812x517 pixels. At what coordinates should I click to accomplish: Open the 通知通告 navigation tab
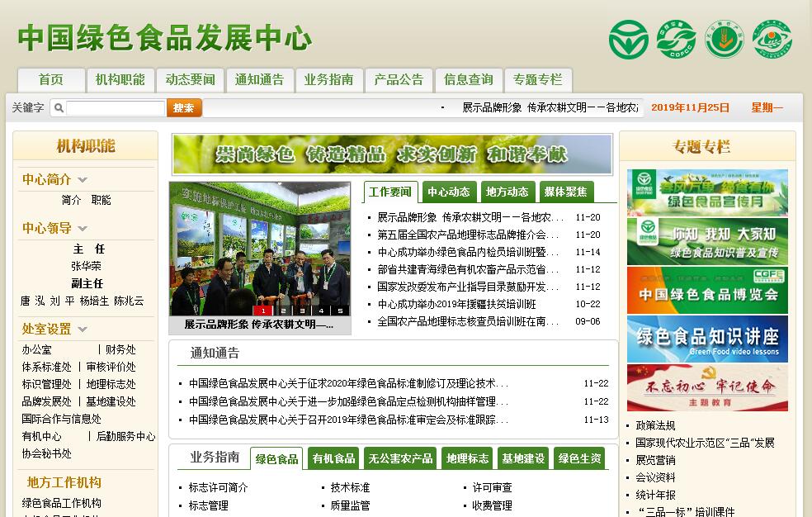click(x=259, y=80)
